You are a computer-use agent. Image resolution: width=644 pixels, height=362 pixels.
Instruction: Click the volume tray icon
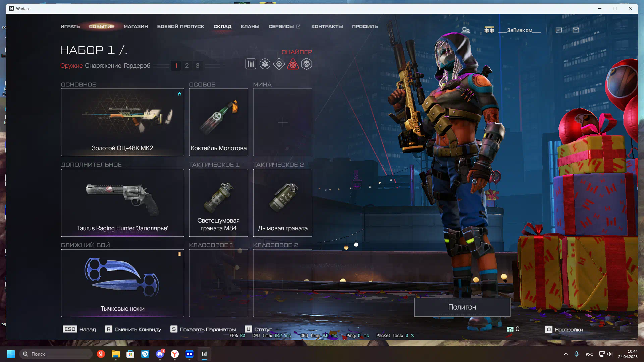[609, 354]
